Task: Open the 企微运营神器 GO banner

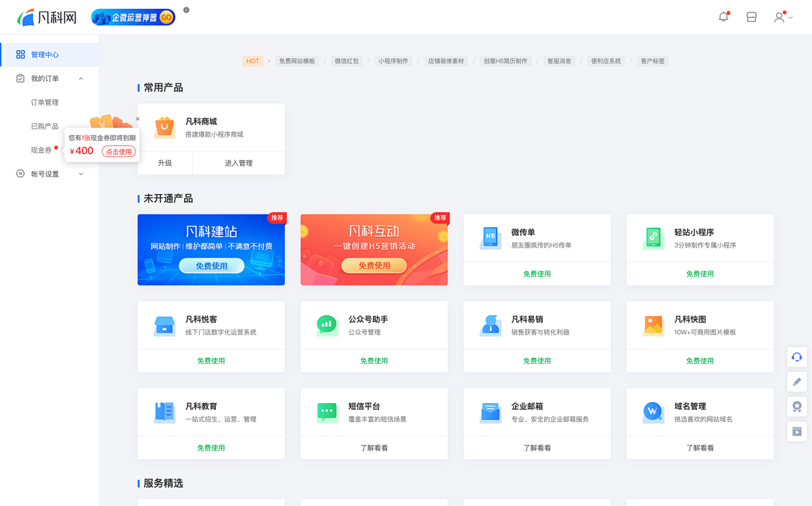Action: click(x=133, y=17)
